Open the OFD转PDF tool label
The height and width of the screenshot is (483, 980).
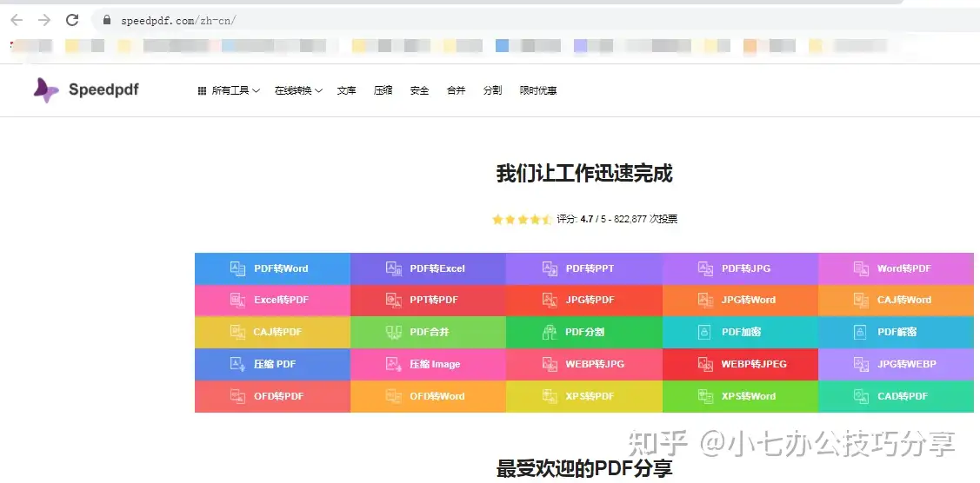(x=279, y=396)
